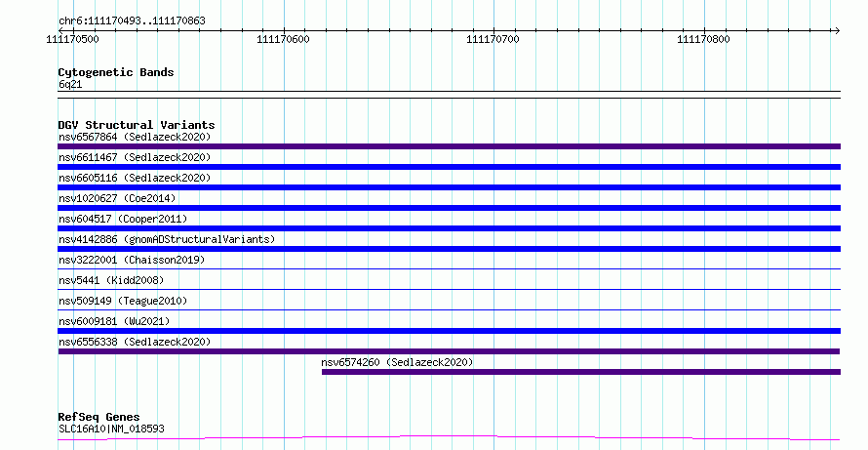868x450 pixels.
Task: Open variant nsv6567864 (Sedlazeck2020) label
Action: coord(135,137)
